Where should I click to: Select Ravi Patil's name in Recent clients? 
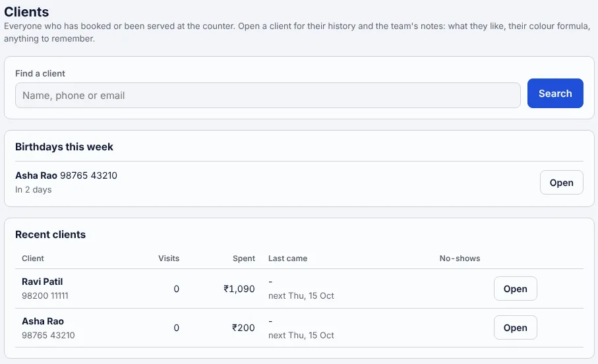pos(42,282)
